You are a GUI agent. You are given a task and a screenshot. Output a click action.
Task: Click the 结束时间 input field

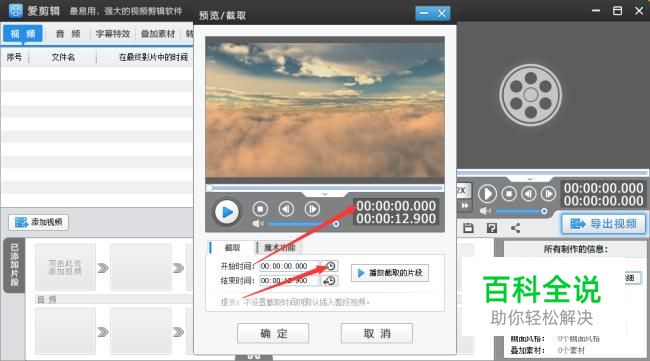coord(290,281)
